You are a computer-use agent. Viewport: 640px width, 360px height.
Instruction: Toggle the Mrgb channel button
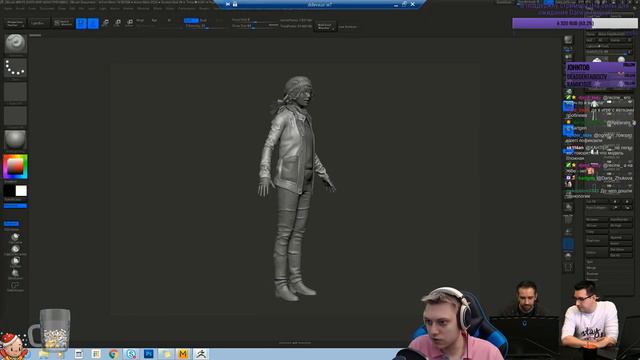[140, 20]
